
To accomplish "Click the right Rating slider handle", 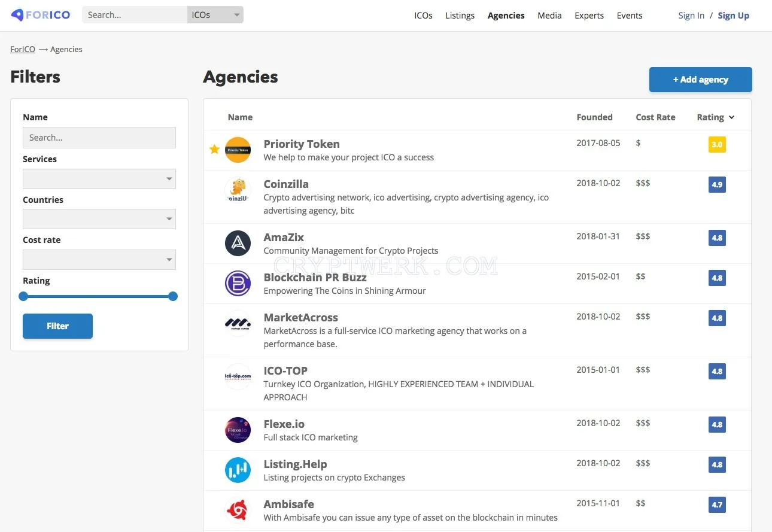I will click(x=173, y=296).
